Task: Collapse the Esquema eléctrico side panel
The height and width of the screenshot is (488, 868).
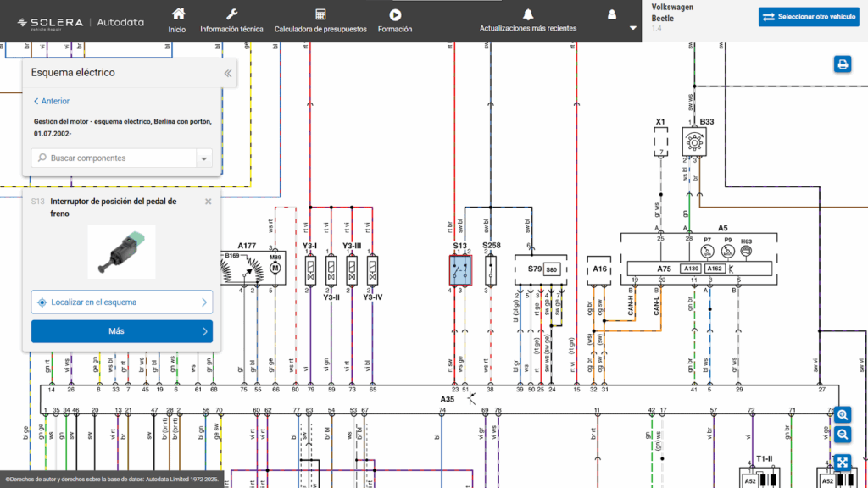Action: tap(227, 74)
